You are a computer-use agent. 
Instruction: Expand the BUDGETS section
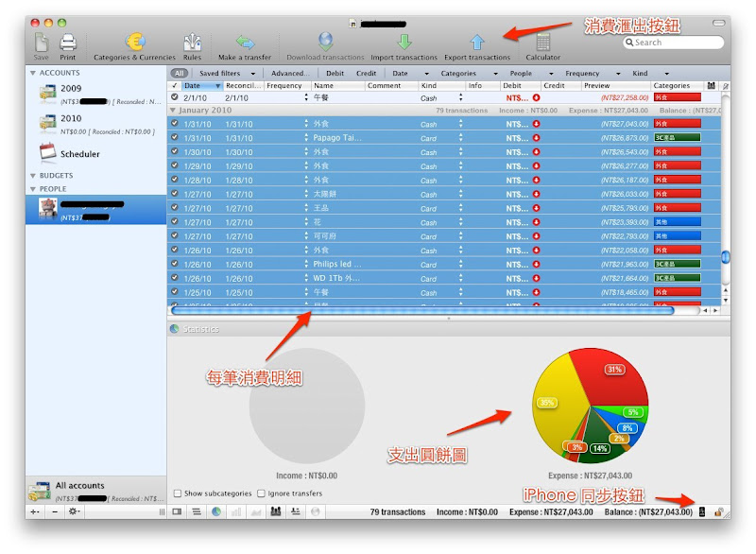coord(33,176)
